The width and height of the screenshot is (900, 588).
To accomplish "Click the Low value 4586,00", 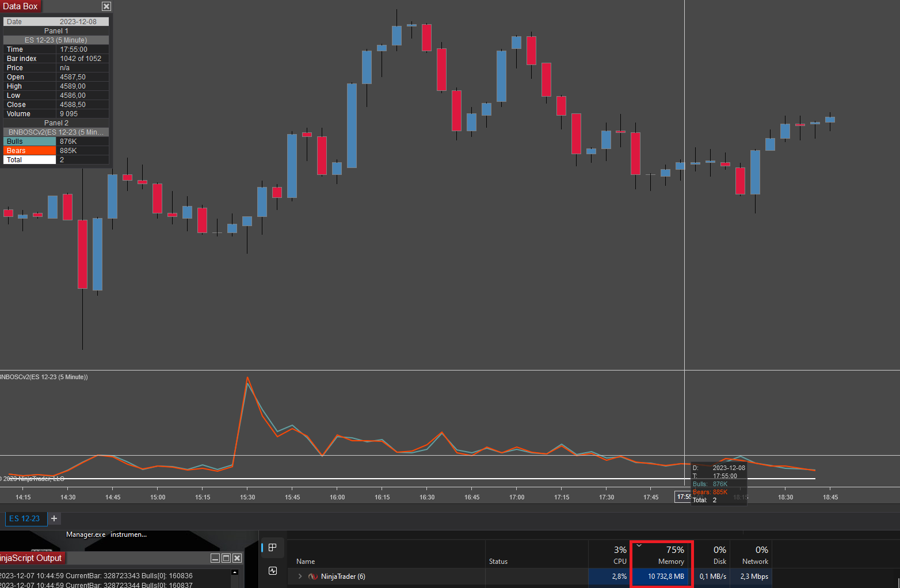I will pos(73,96).
